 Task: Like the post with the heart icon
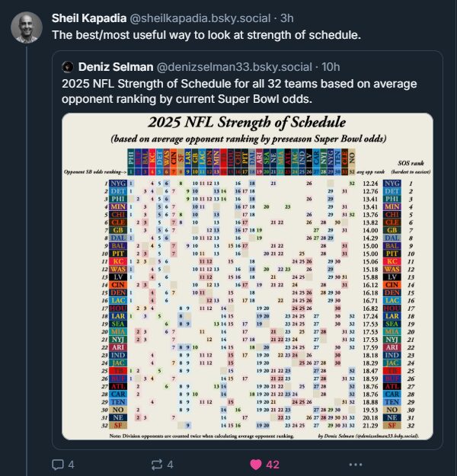(x=256, y=465)
